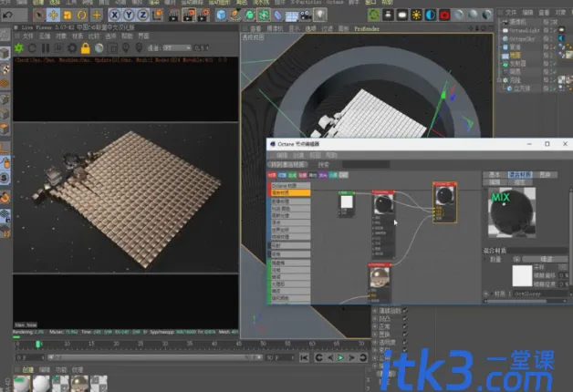Screen dimensions: 573x392
Task: Select OctaneLight in object manager
Action: tap(525, 30)
